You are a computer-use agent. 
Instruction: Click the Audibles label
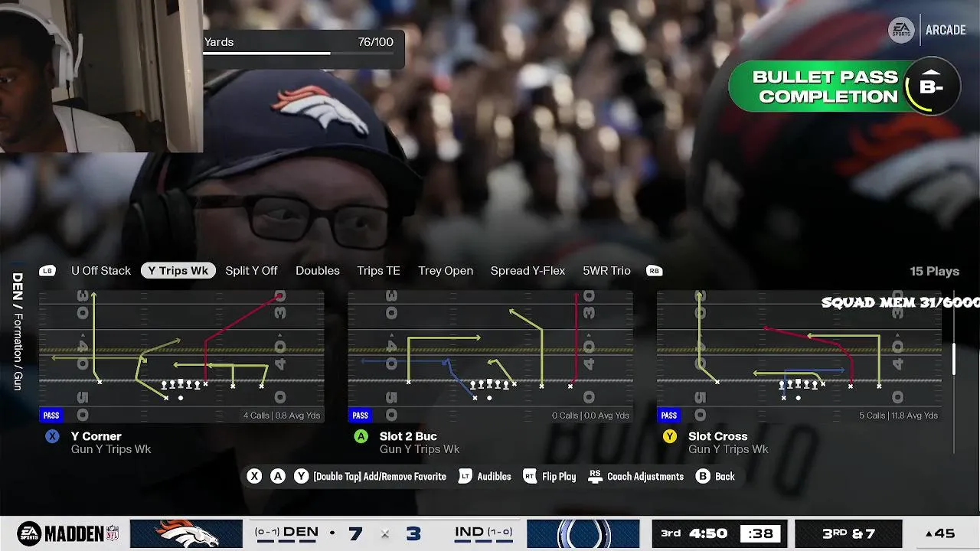point(494,476)
